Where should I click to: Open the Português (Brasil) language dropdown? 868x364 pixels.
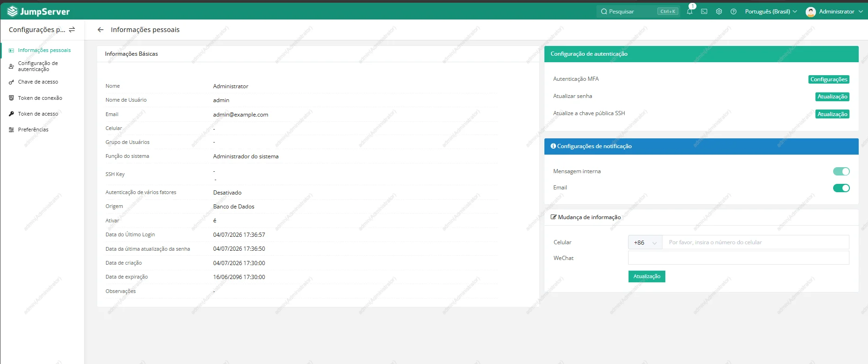[771, 12]
